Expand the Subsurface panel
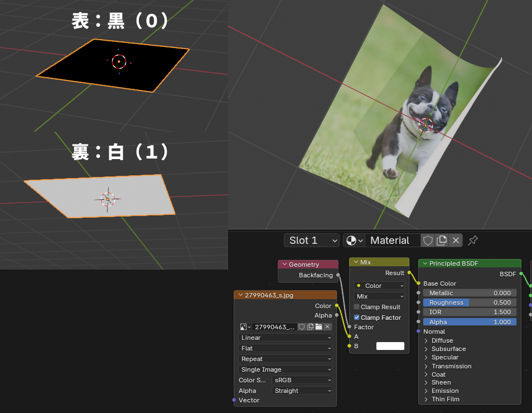 tap(426, 349)
